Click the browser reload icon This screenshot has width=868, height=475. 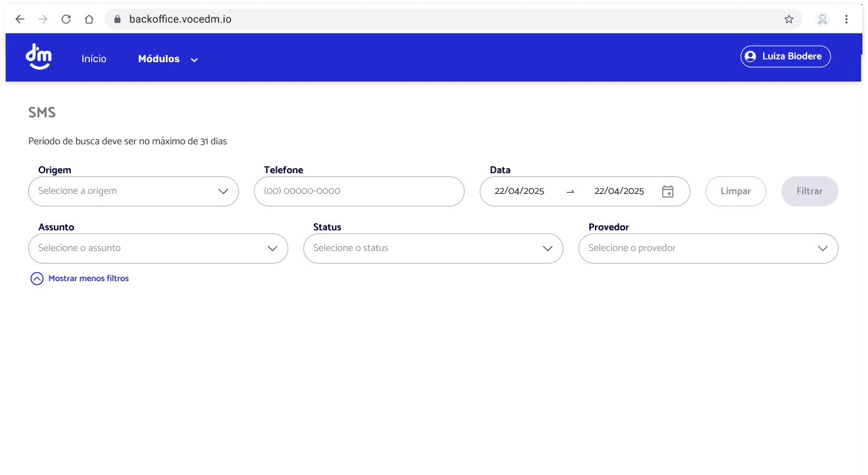pos(66,19)
